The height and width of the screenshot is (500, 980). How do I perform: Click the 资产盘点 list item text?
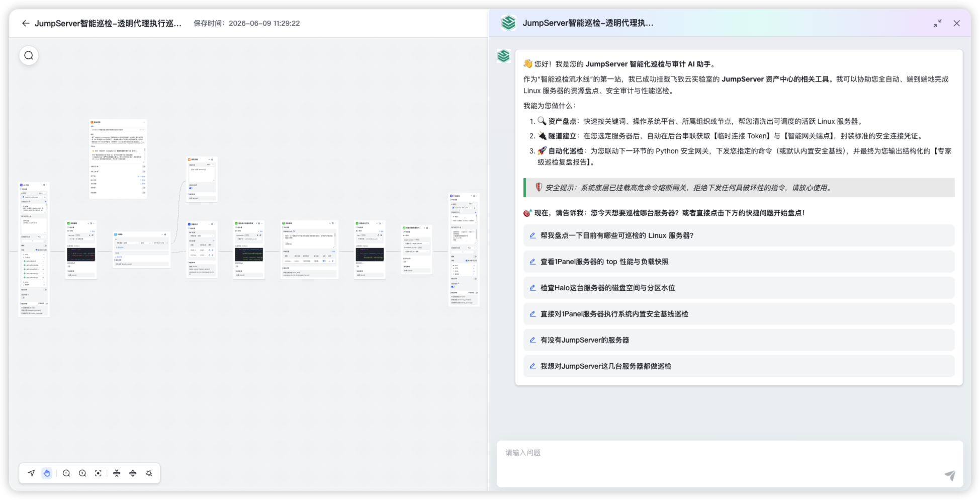tap(700, 121)
